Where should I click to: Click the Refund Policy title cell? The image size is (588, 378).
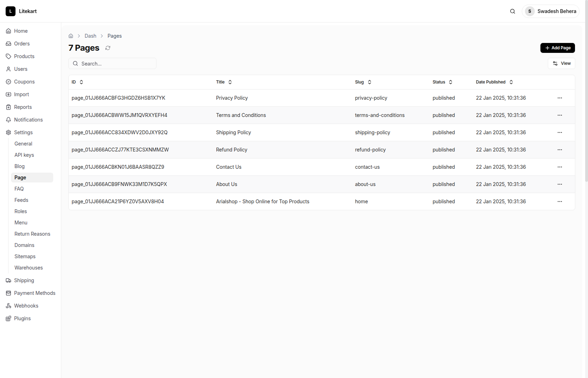click(x=231, y=150)
